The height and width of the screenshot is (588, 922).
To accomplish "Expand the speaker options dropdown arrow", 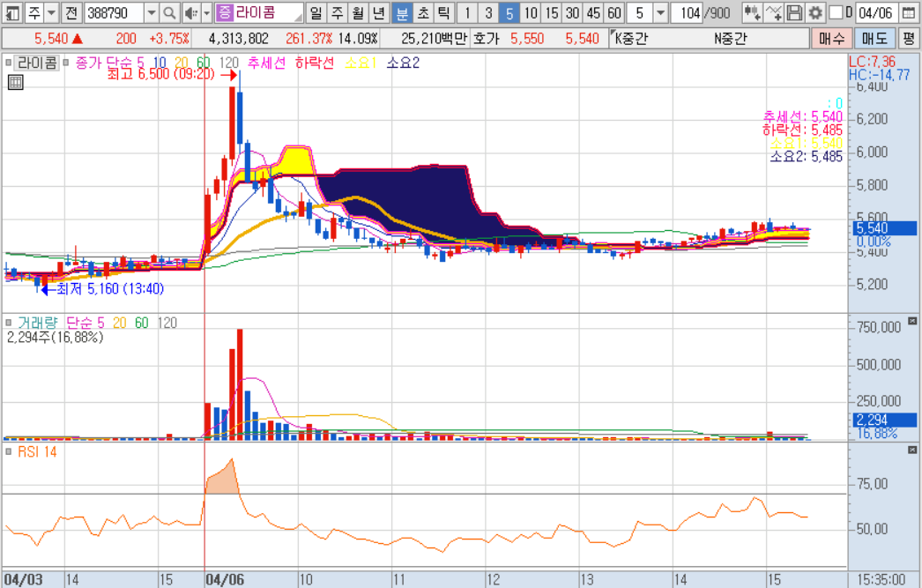I will (x=206, y=12).
